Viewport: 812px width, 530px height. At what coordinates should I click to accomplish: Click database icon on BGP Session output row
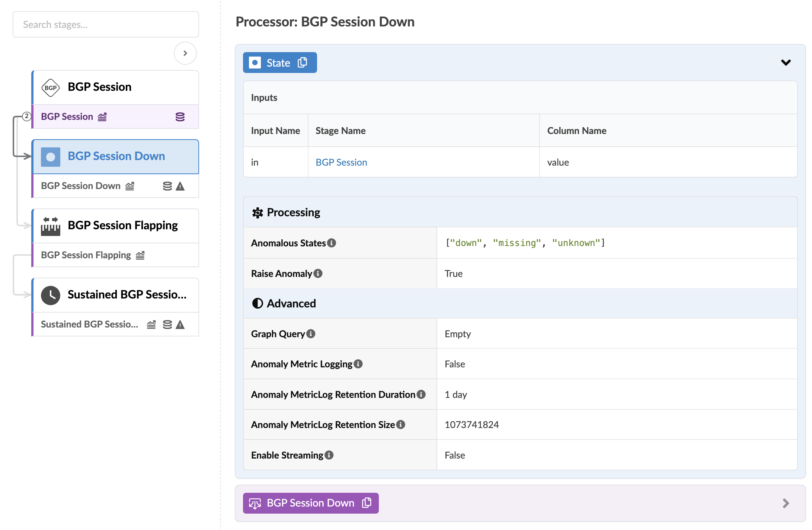(x=180, y=117)
